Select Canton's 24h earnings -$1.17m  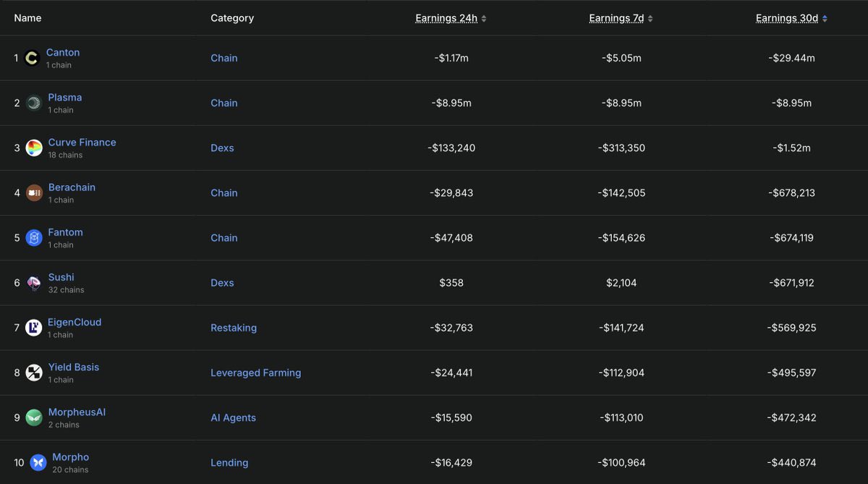coord(451,58)
